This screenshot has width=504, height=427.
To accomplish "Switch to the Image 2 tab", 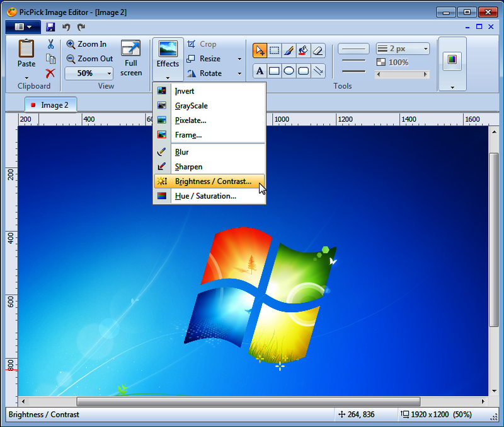I will tap(51, 105).
